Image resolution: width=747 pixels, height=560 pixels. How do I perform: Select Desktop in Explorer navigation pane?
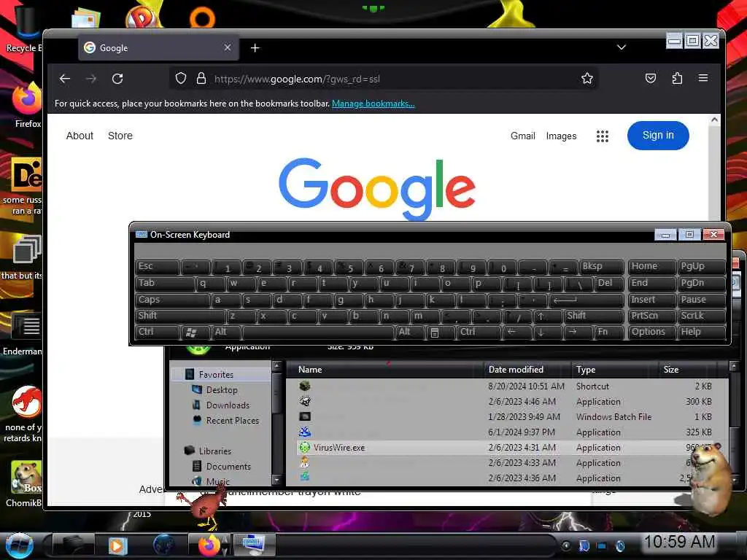222,390
